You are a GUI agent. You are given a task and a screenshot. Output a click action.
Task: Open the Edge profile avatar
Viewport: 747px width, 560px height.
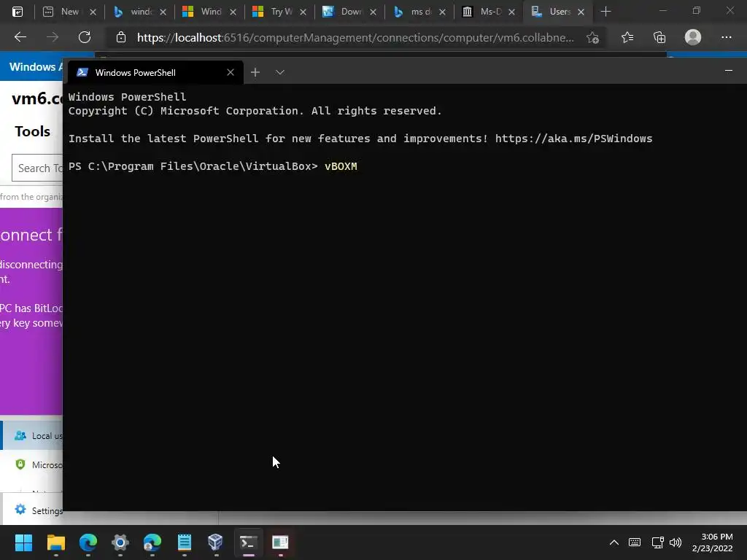coord(693,37)
